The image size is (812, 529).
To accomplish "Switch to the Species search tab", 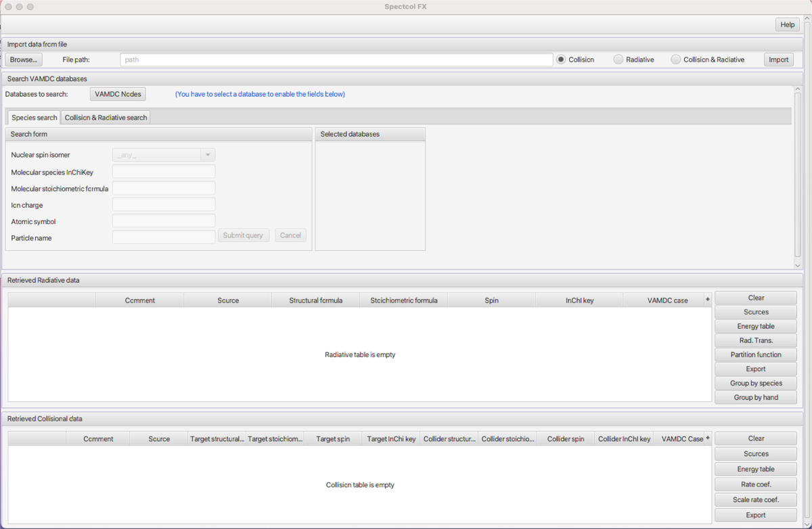I will [x=34, y=118].
